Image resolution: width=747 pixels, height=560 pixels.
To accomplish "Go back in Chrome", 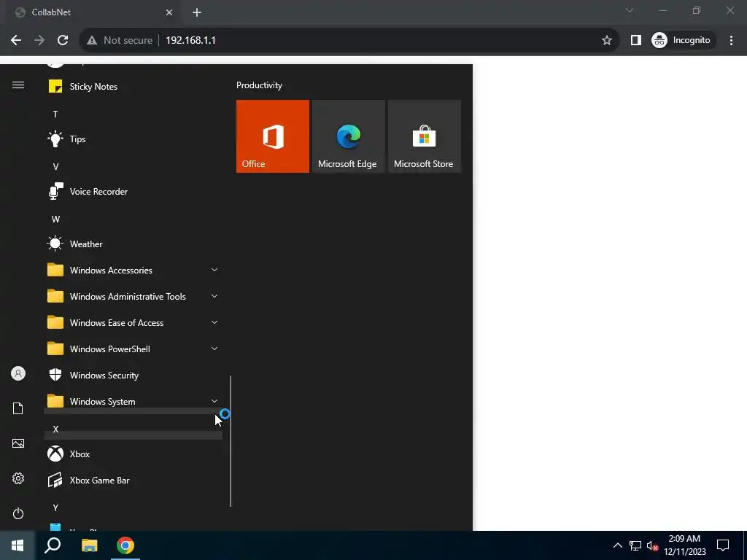I will (16, 41).
